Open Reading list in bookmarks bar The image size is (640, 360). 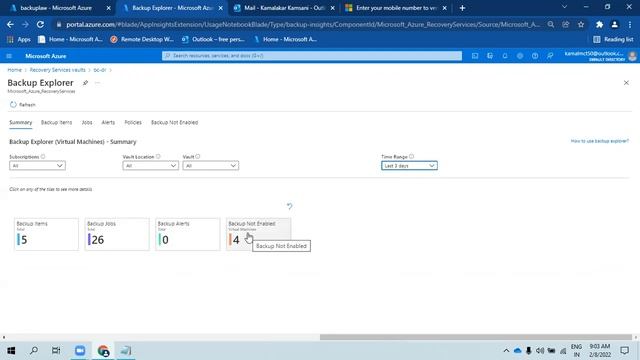click(x=613, y=40)
